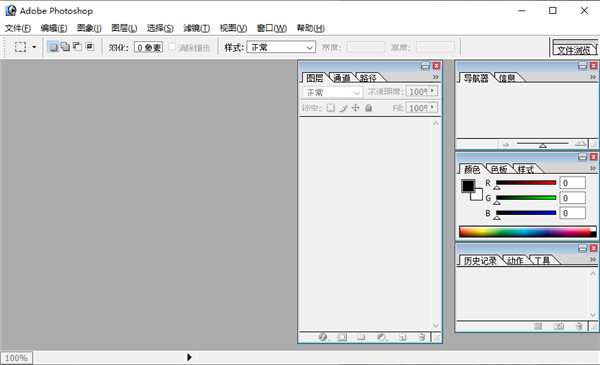This screenshot has height=365, width=600.
Task: Toggle lock all padlock icon
Action: [368, 108]
